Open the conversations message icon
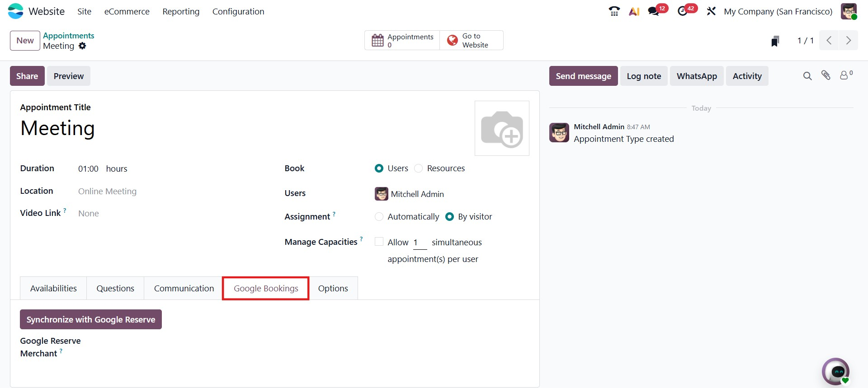Screen dimensions: 868x388 [654, 11]
